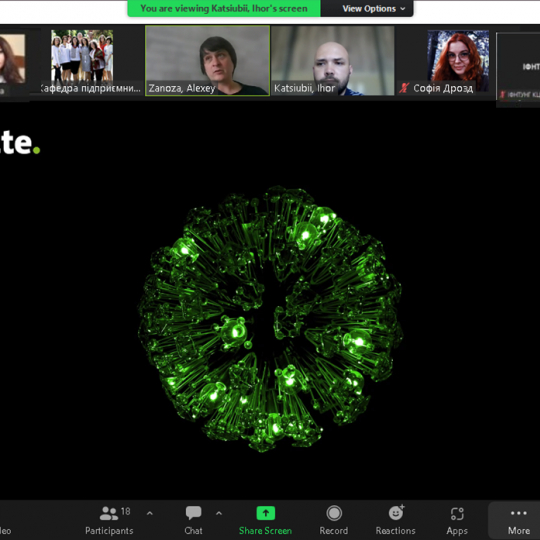
Task: Click the 'You are viewing Katsiubii, Ihor's screen' banner
Action: (x=224, y=9)
